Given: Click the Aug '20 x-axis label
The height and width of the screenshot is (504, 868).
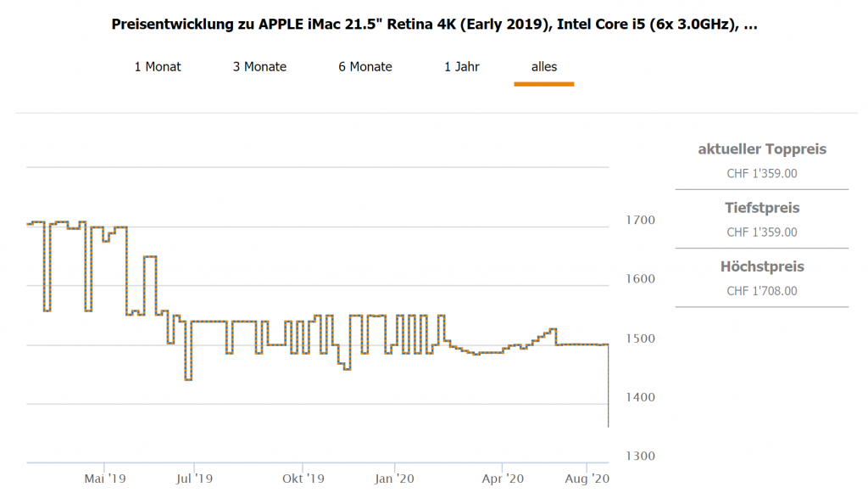Looking at the screenshot, I should tap(587, 479).
